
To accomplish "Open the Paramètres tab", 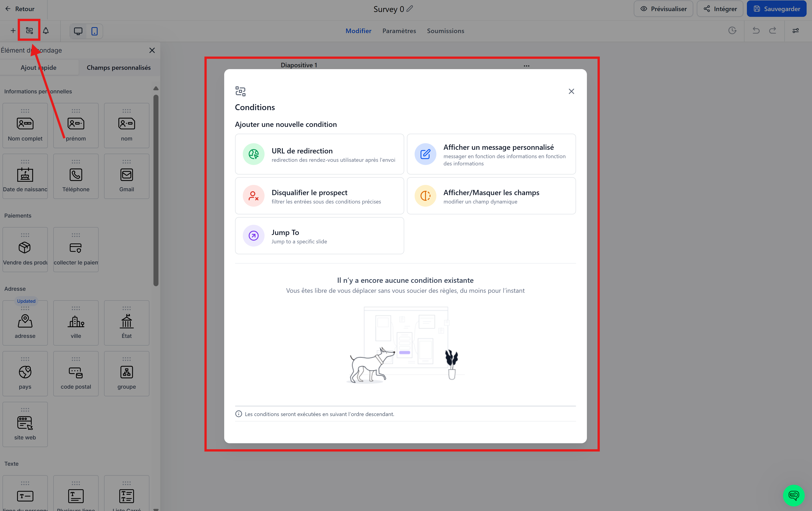I will point(399,31).
